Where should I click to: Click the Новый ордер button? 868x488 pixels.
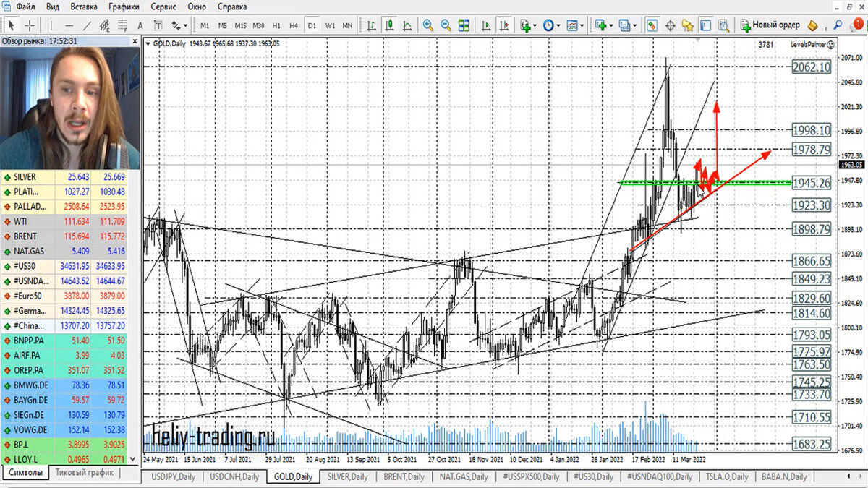click(770, 25)
